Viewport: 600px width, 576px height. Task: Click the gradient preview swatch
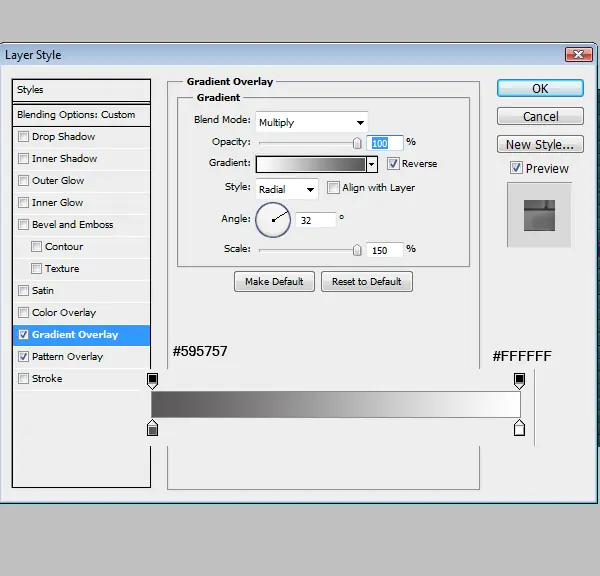click(x=311, y=165)
